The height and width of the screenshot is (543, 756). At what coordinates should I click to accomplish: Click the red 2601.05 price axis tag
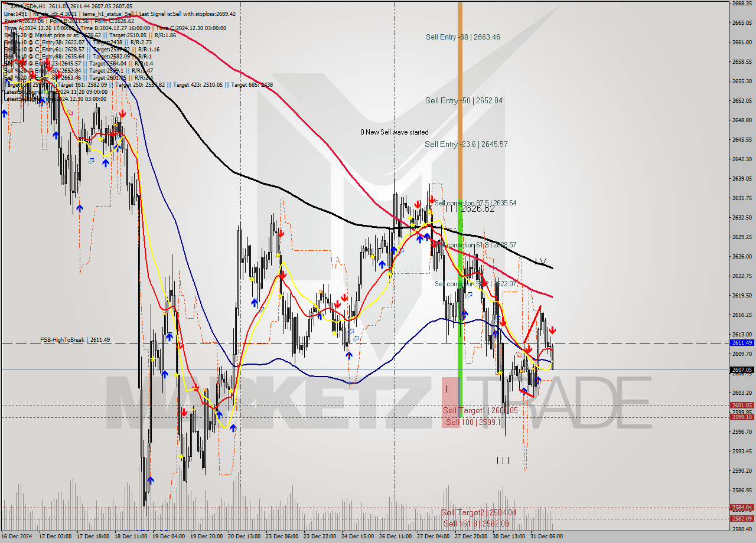click(x=742, y=405)
